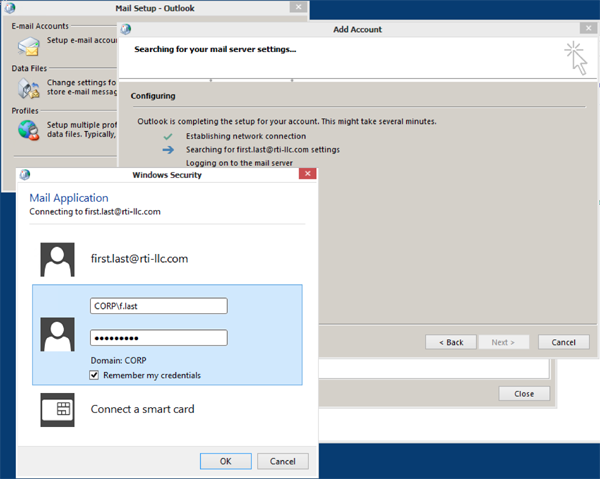Viewport: 600px width, 479px height.
Task: Toggle Remember my credentials checkbox
Action: point(94,375)
